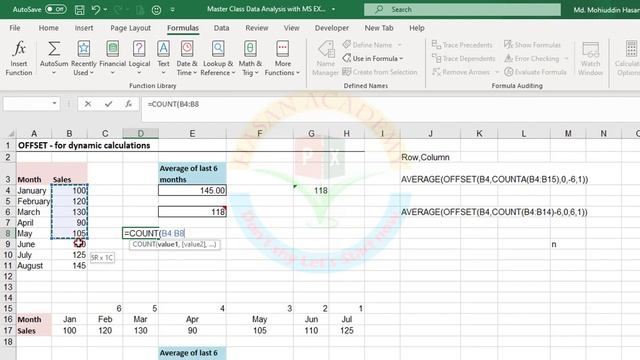Click the AutoSum sigma icon
This screenshot has height=360, width=640.
[54, 49]
